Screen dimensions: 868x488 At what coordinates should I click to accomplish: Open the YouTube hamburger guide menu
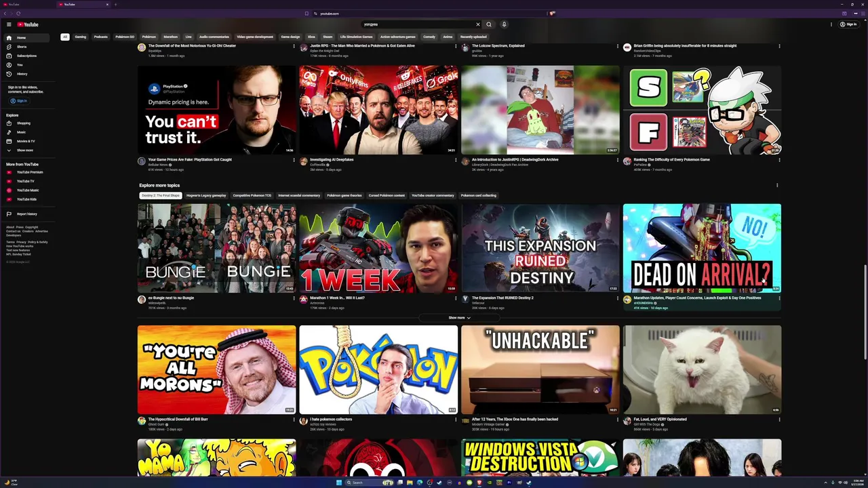coord(9,24)
